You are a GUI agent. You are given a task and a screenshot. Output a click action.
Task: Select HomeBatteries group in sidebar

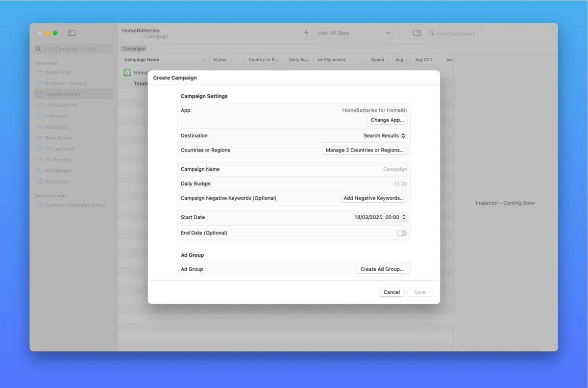pos(73,94)
